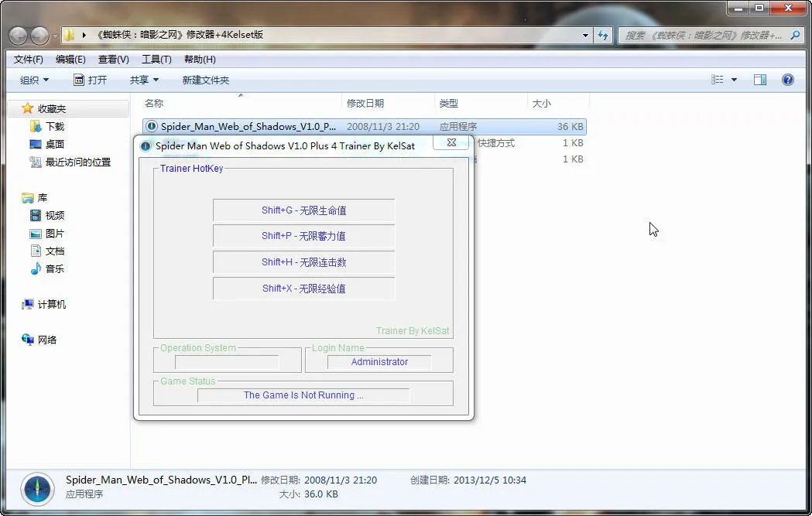Click Shift+G 无限生命值 hotkey button
812x516 pixels.
click(x=303, y=210)
